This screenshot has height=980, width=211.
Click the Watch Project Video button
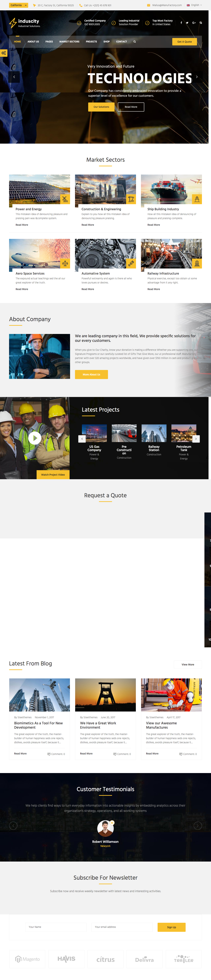53,475
